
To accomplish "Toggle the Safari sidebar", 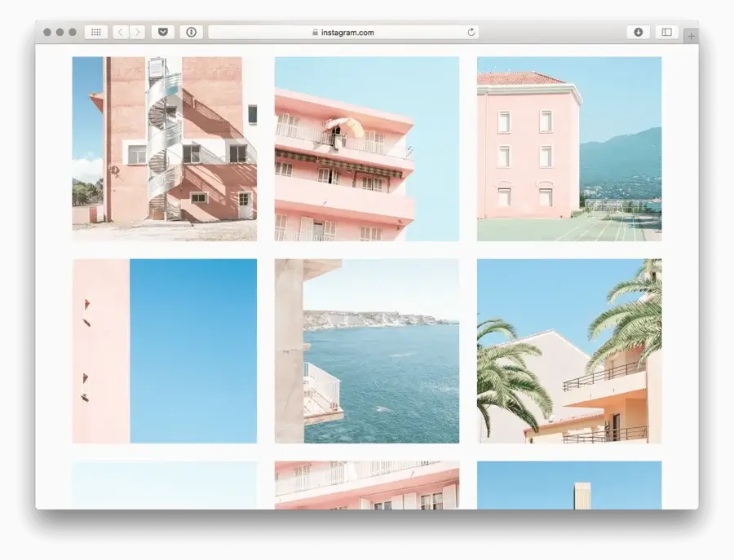I will tap(666, 33).
